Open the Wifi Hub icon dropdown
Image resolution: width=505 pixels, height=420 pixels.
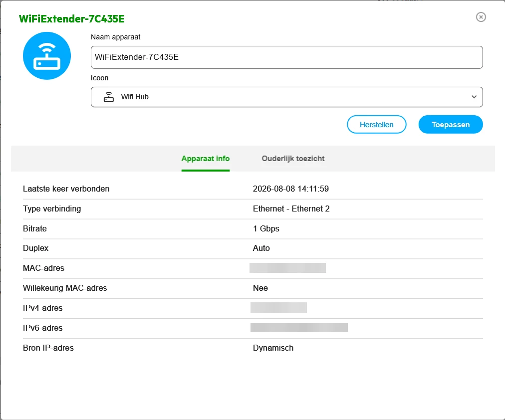pos(286,97)
